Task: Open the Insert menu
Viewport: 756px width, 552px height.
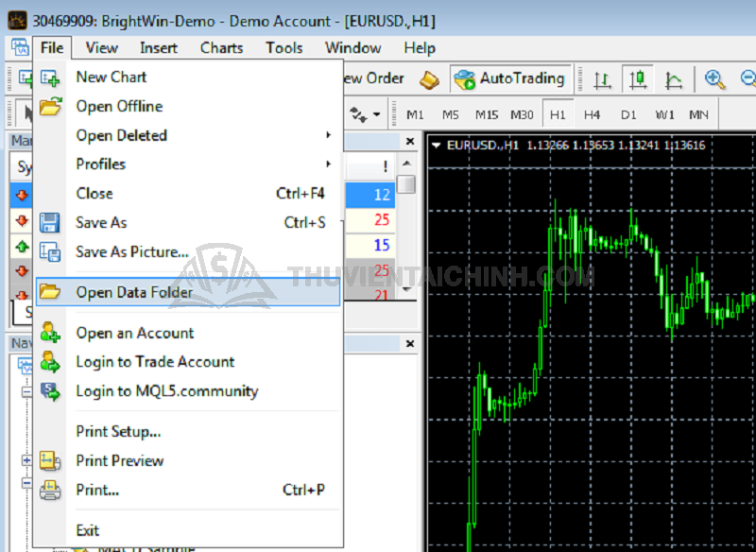Action: (x=159, y=47)
